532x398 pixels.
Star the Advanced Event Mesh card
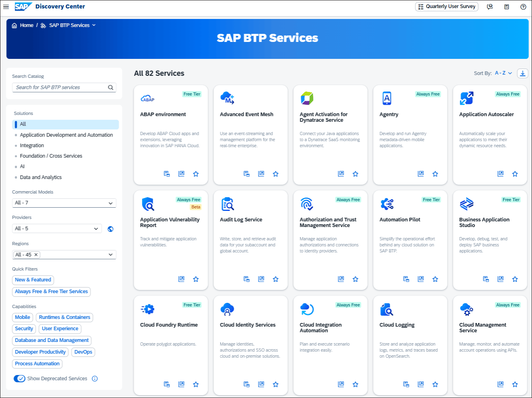pyautogui.click(x=276, y=174)
